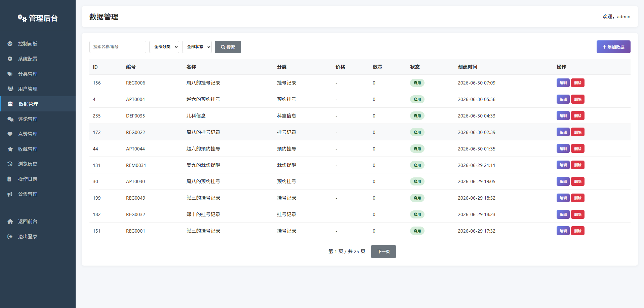644x308 pixels.
Task: Click the 数据管理 database icon
Action: 10,104
